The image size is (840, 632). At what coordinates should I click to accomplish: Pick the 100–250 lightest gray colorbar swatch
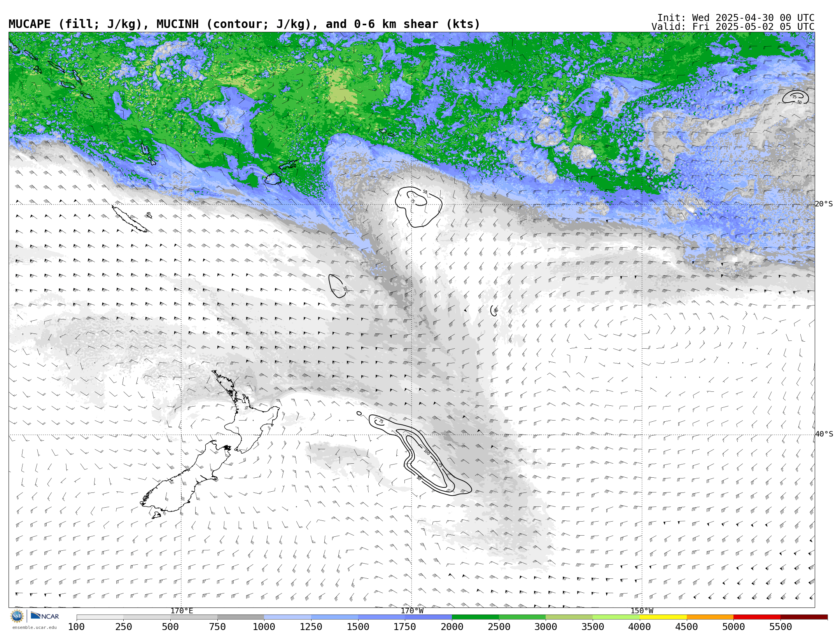coord(100,617)
